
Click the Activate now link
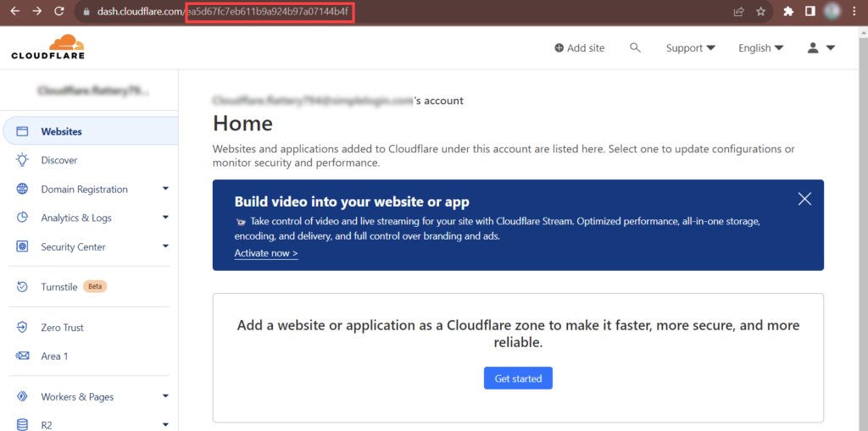[x=266, y=253]
